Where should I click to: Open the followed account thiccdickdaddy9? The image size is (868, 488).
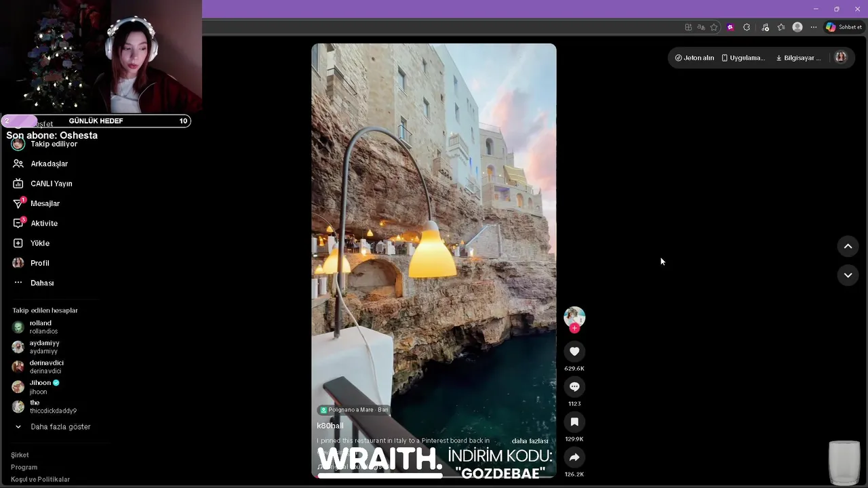[54, 407]
